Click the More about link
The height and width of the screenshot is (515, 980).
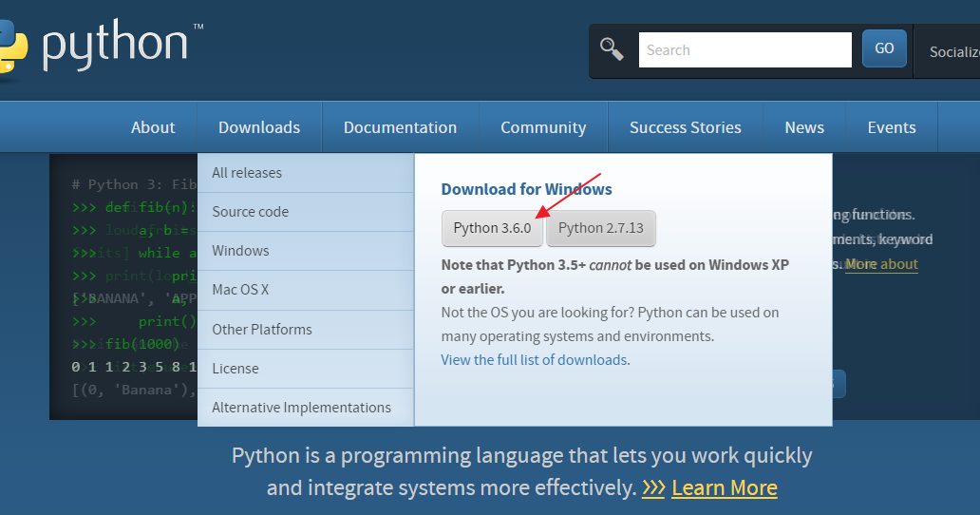click(881, 264)
